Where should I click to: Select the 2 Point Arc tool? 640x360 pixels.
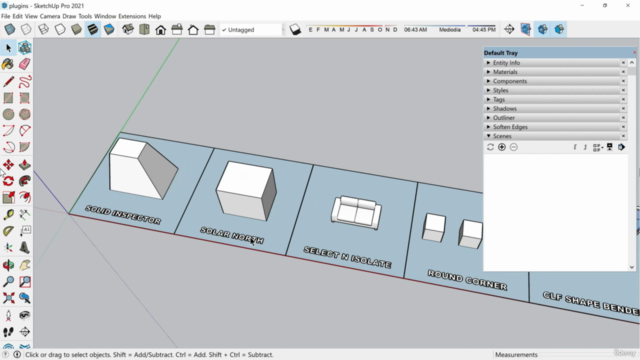(24, 131)
